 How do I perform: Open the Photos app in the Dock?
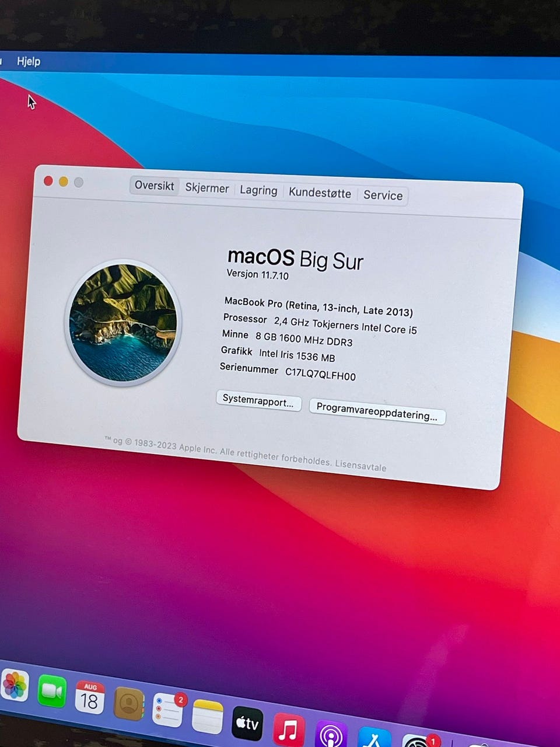pyautogui.click(x=15, y=685)
